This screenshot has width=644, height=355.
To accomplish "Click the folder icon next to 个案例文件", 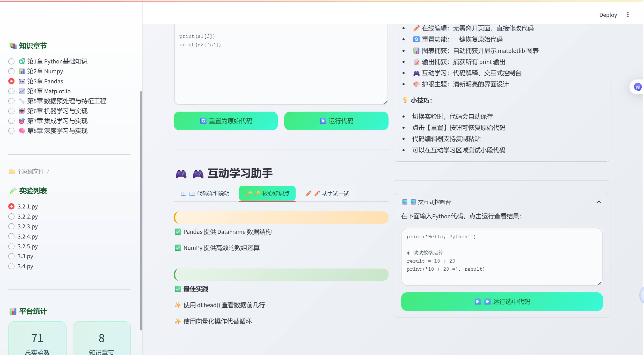I will tap(12, 171).
